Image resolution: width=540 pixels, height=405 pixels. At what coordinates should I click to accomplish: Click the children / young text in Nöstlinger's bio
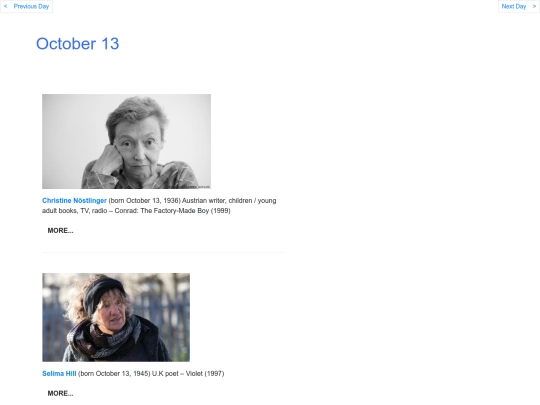pos(252,200)
